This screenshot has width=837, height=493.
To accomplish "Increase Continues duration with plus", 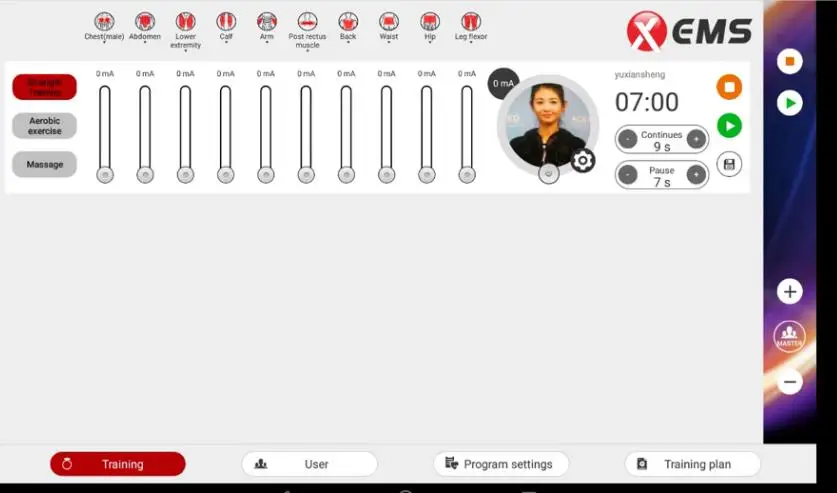I will 696,140.
